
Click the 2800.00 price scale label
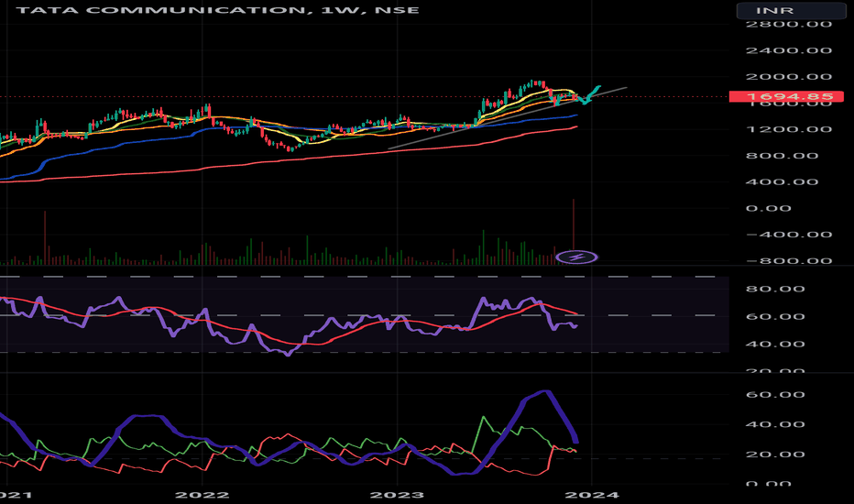coord(789,24)
